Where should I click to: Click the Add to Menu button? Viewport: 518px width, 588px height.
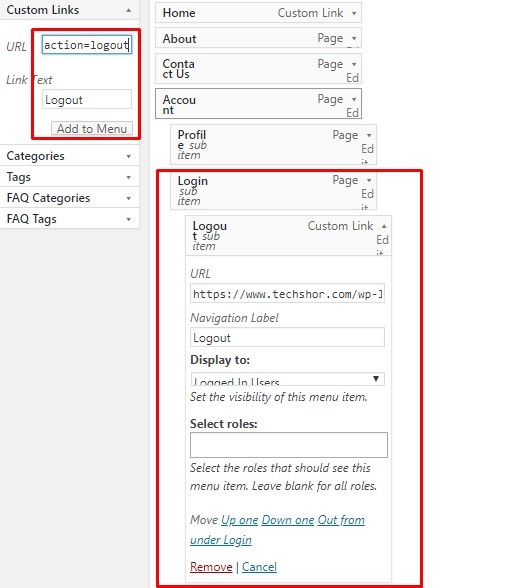(92, 128)
